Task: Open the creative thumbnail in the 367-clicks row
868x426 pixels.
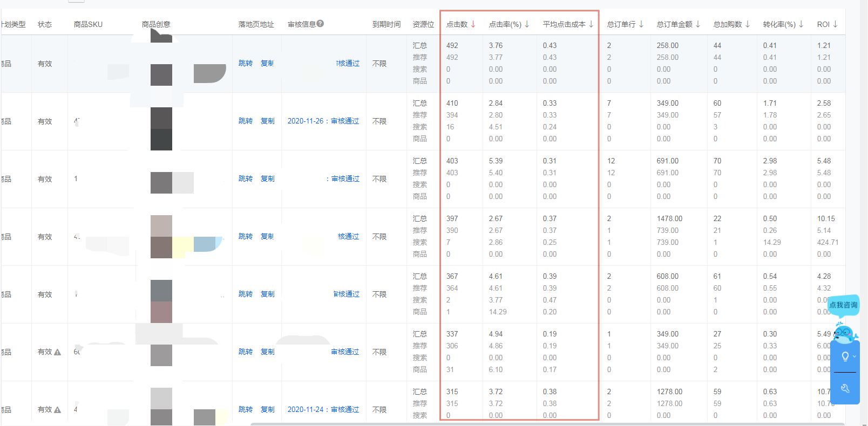Action: tap(161, 301)
